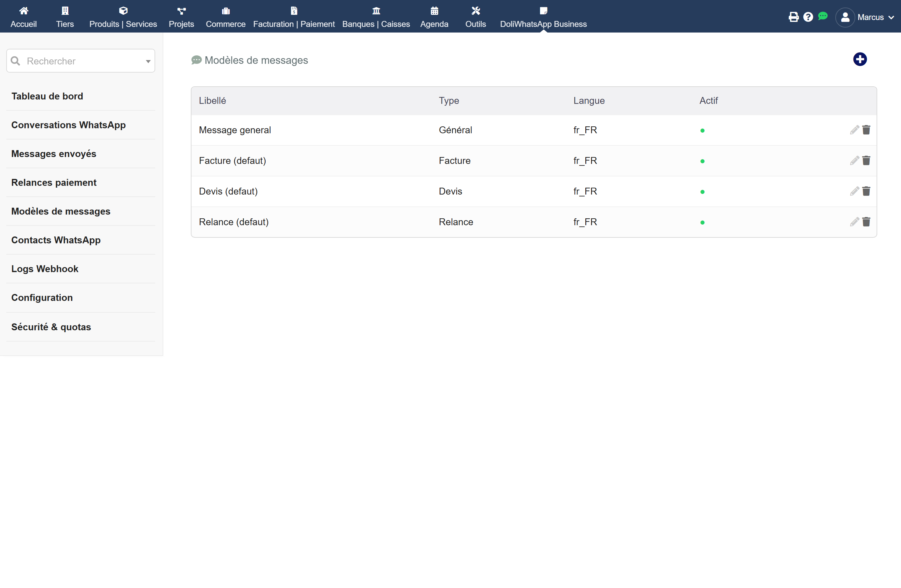Toggle active status dot for Facture (defaut)
The height and width of the screenshot is (588, 901).
click(702, 161)
